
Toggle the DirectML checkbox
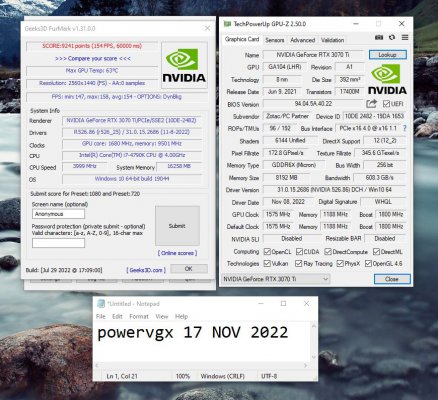coord(376,251)
